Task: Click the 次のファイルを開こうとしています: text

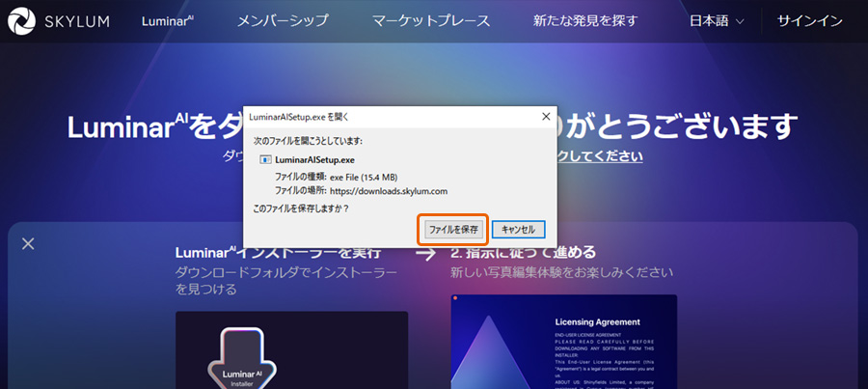Action: 308,141
